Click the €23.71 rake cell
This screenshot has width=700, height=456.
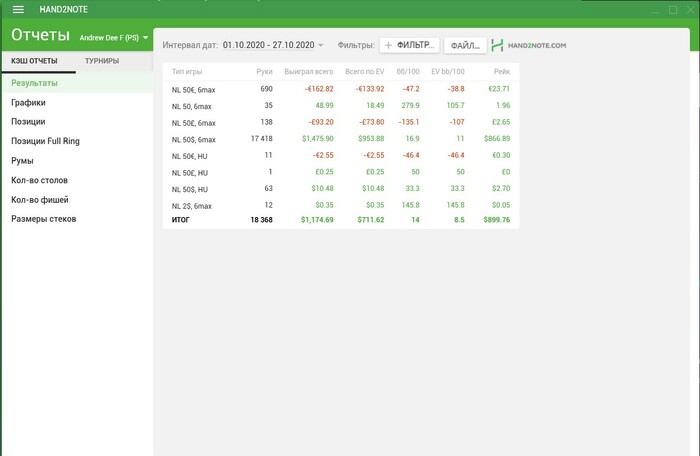pyautogui.click(x=499, y=89)
